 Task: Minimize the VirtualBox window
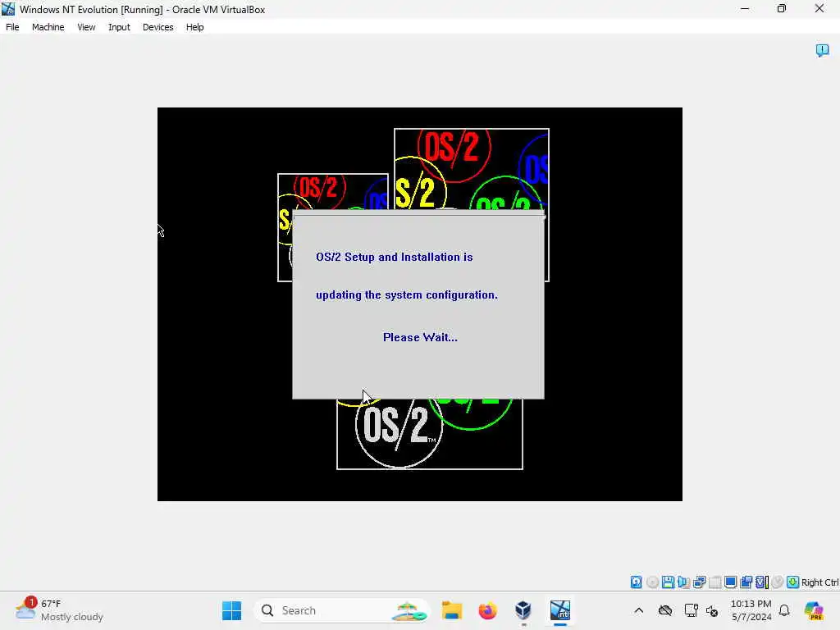(745, 8)
